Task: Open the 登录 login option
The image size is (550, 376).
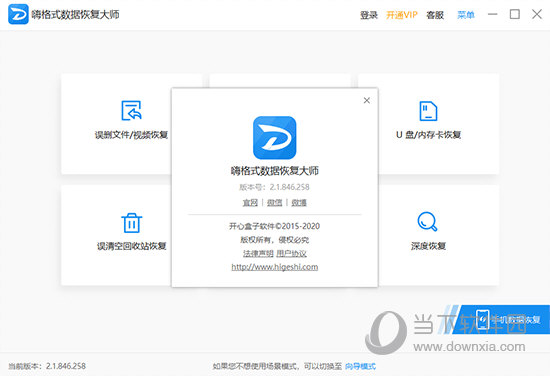Action: [x=369, y=15]
